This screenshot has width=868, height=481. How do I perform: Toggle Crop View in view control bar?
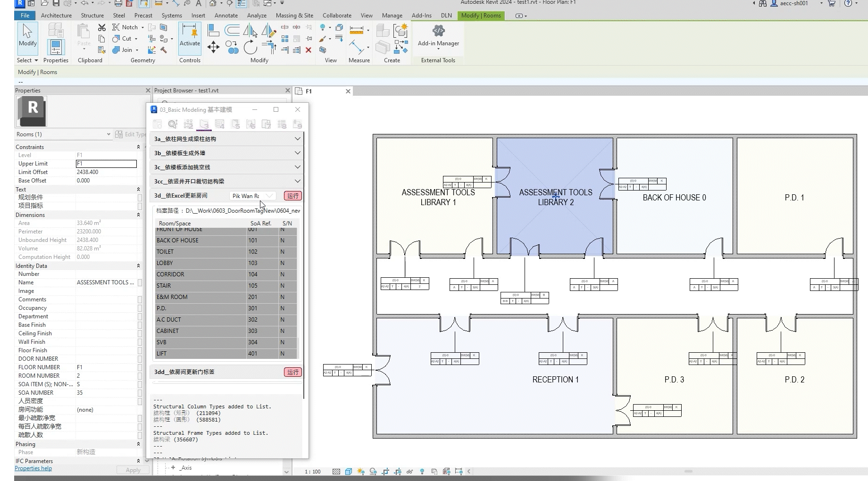(385, 471)
